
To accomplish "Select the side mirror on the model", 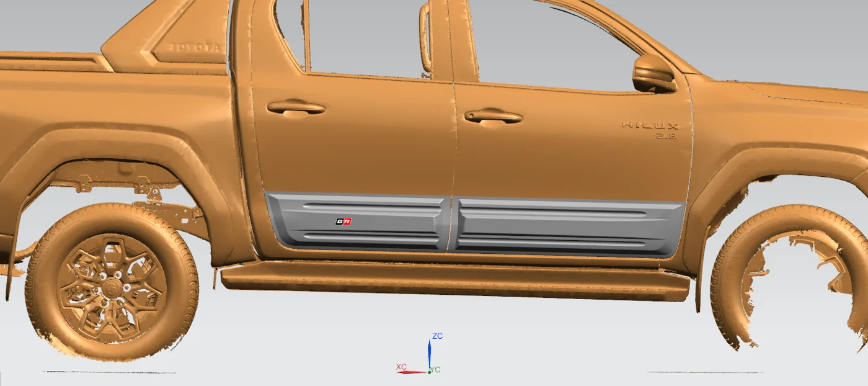I will pyautogui.click(x=654, y=73).
